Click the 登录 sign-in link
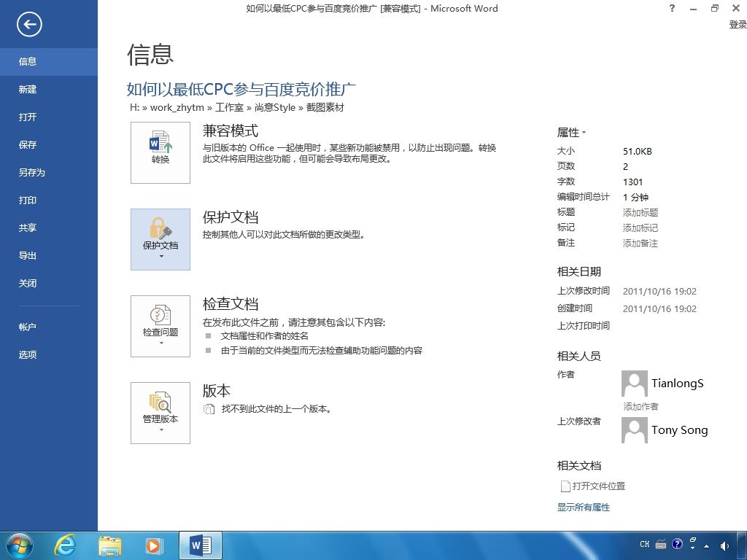The height and width of the screenshot is (560, 747). point(738,24)
